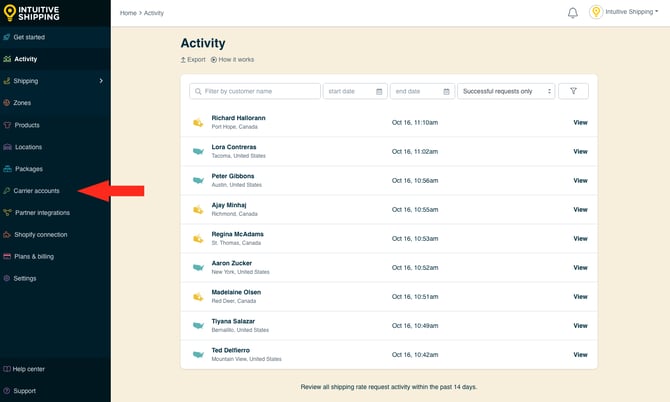Click the Shopify connection icon
670x402 pixels.
pos(7,235)
